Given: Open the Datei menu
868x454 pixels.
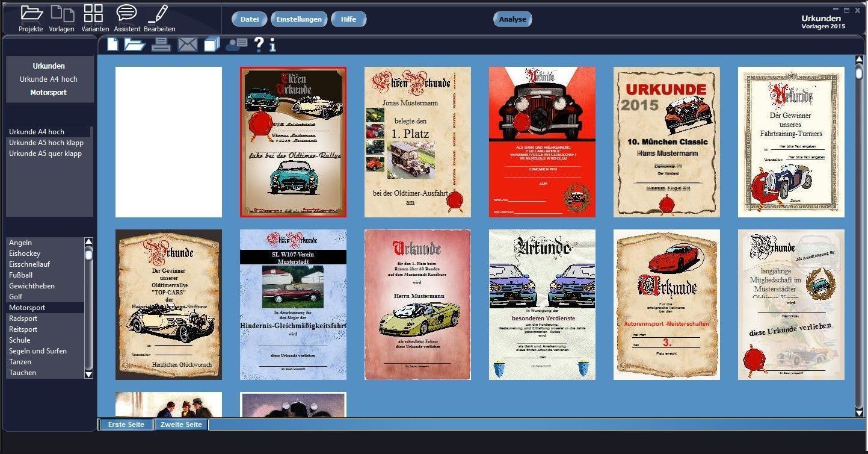Looking at the screenshot, I should point(249,19).
